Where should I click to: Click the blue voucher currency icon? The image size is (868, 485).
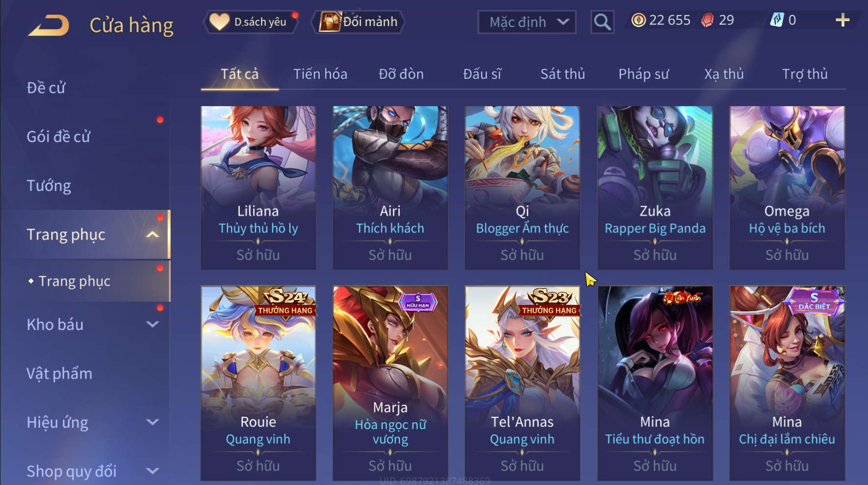point(777,20)
